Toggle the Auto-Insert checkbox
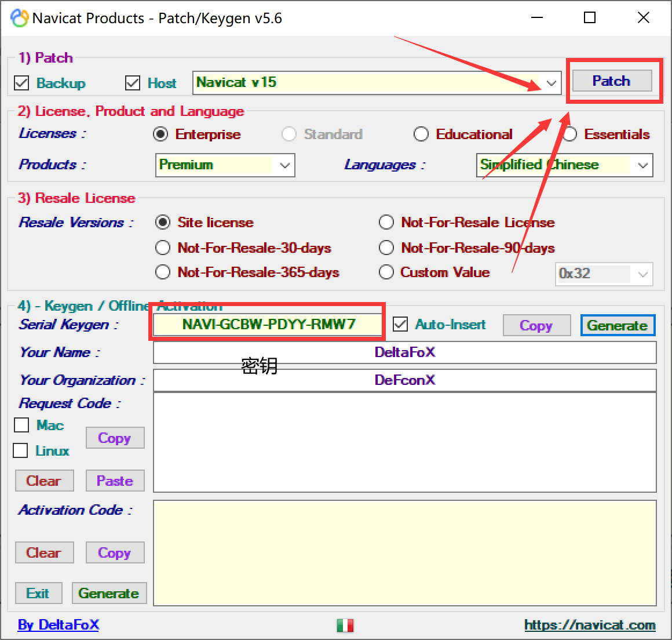 400,324
